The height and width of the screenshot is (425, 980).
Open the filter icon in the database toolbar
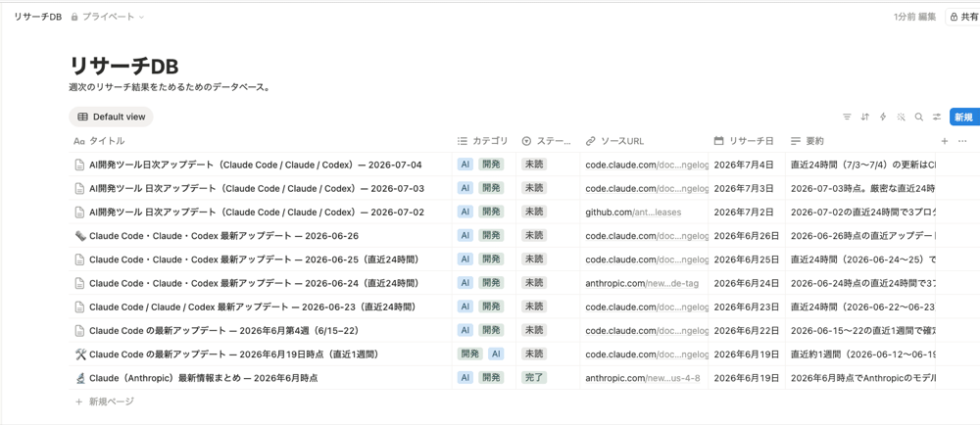847,117
